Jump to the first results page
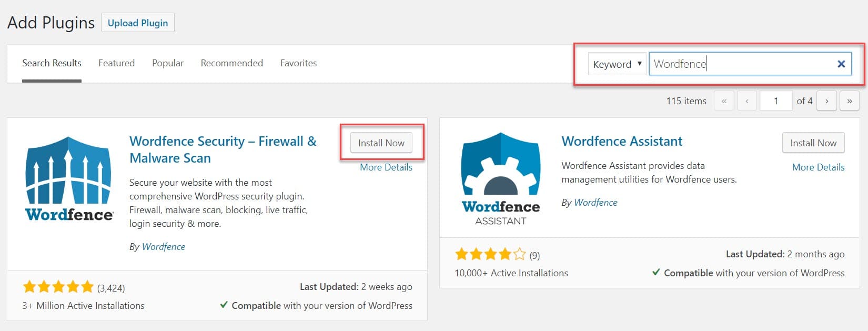The image size is (868, 331). coord(724,101)
